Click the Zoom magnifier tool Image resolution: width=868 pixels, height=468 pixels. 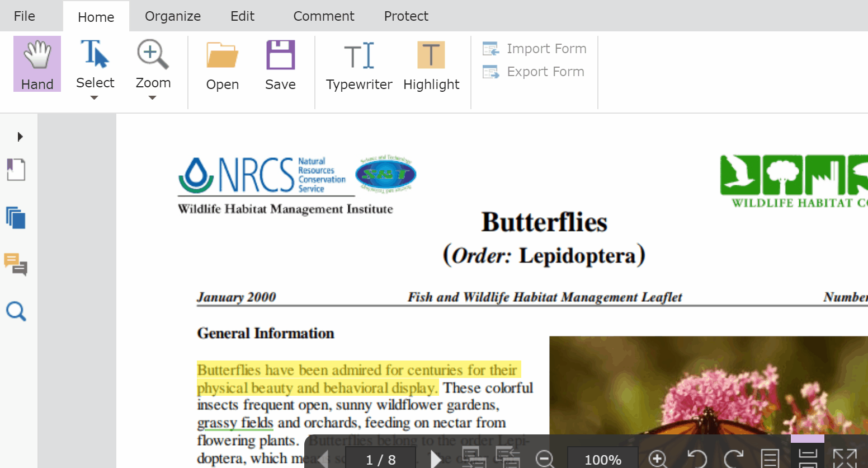[x=153, y=64]
